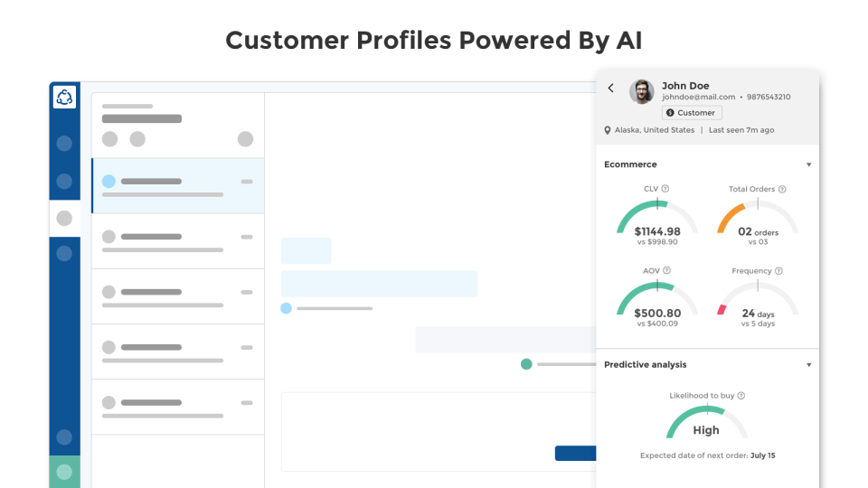Click the Customer tag button
868x488 pixels.
pyautogui.click(x=692, y=113)
